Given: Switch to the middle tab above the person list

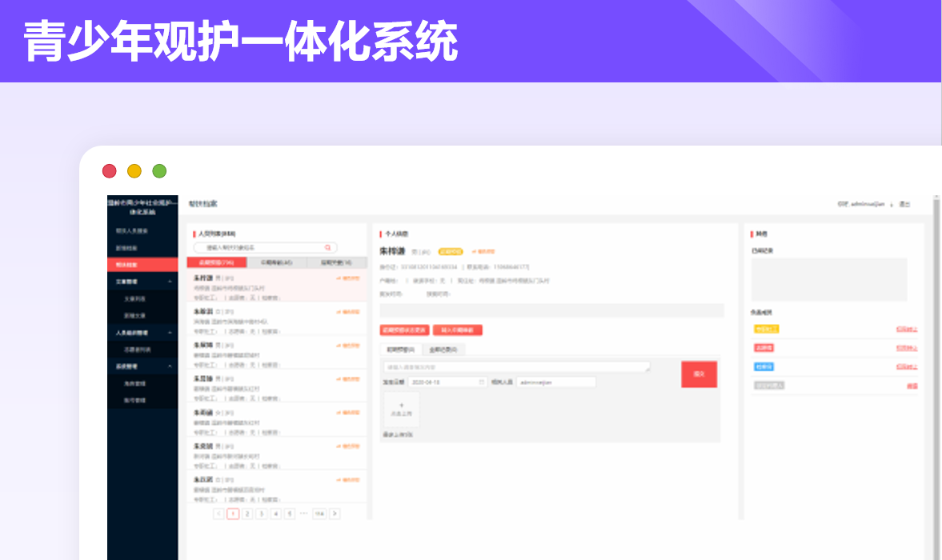Looking at the screenshot, I should pyautogui.click(x=276, y=262).
